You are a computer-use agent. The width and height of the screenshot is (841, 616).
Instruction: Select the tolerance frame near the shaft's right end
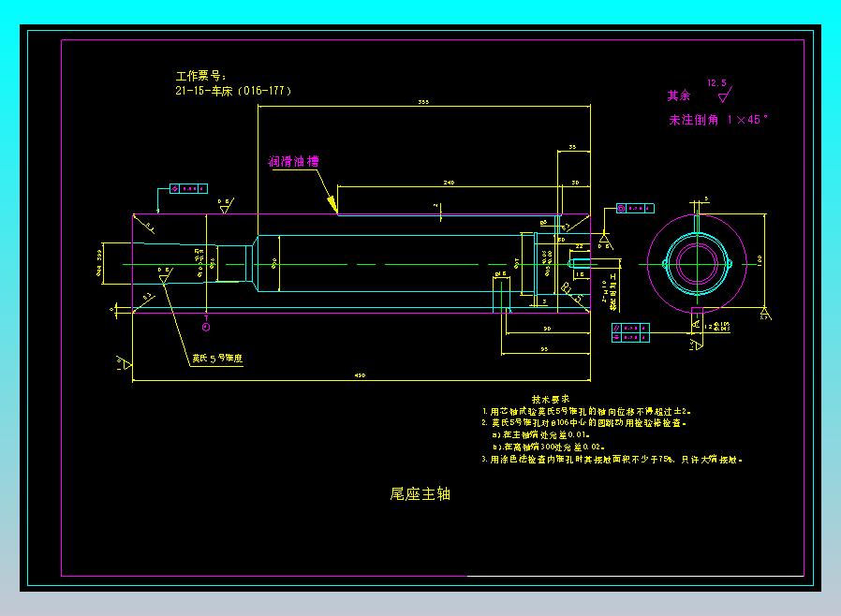[635, 208]
